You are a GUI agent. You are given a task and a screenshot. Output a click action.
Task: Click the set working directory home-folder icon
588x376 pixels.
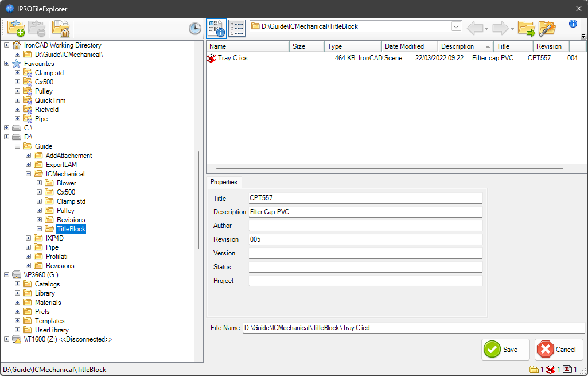tap(61, 28)
